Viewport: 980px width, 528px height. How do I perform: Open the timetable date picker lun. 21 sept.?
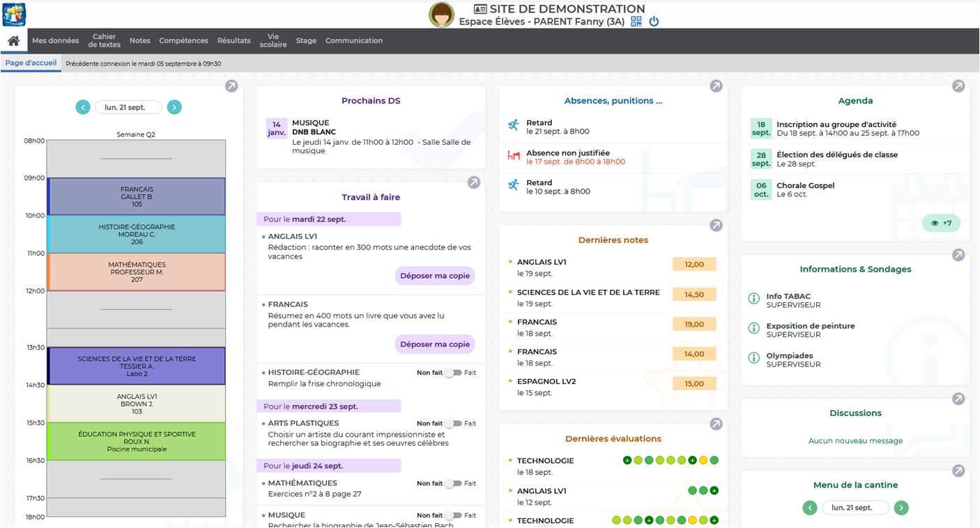coord(129,107)
